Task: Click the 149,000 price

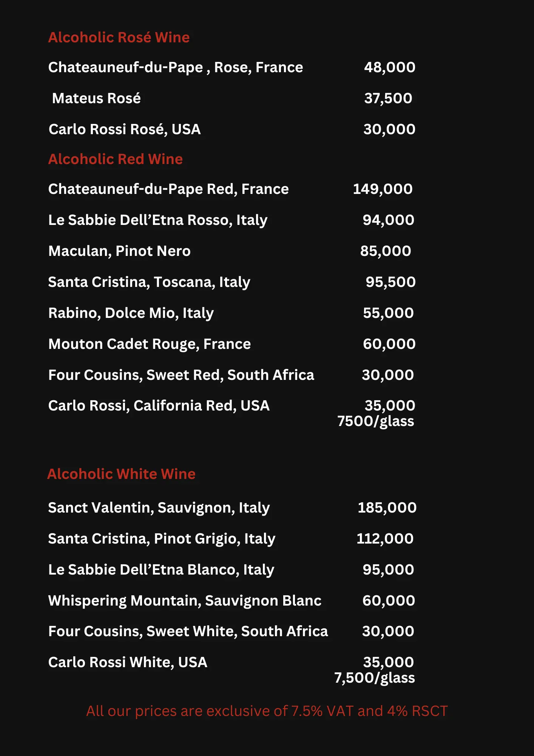Action: point(382,189)
